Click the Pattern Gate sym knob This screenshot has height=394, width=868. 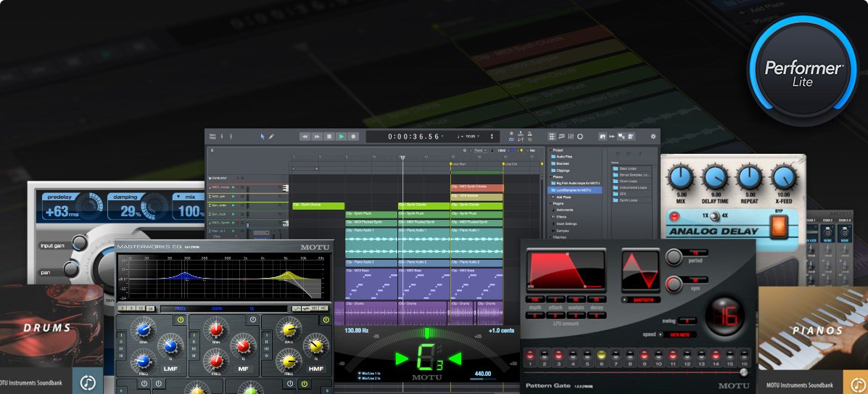[674, 284]
